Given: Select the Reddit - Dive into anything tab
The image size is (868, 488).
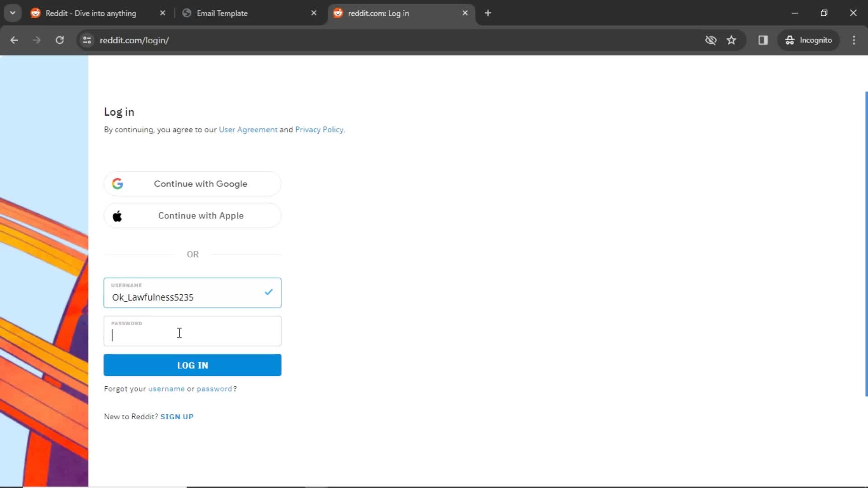Looking at the screenshot, I should (x=91, y=13).
